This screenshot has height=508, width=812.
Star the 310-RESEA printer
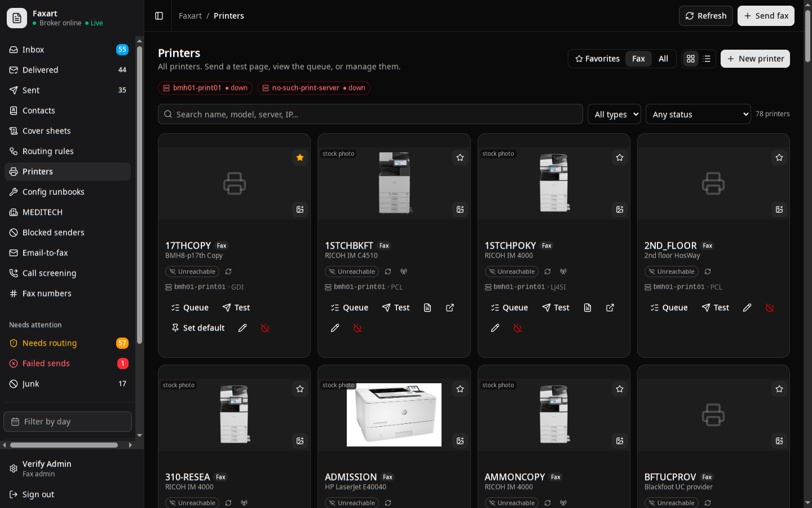pos(300,389)
